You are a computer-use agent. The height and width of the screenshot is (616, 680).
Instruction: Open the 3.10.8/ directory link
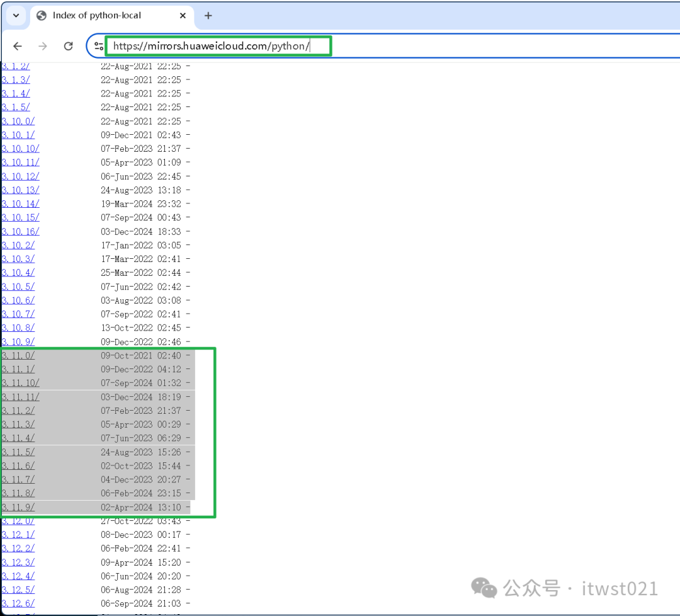pyautogui.click(x=18, y=328)
